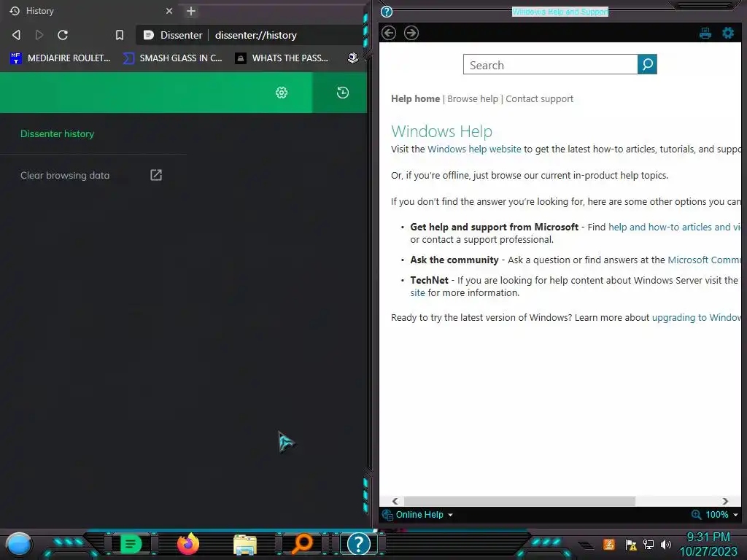Open the SMASH GLASS IN C... bookmark
This screenshot has height=560, width=747.
tap(172, 58)
